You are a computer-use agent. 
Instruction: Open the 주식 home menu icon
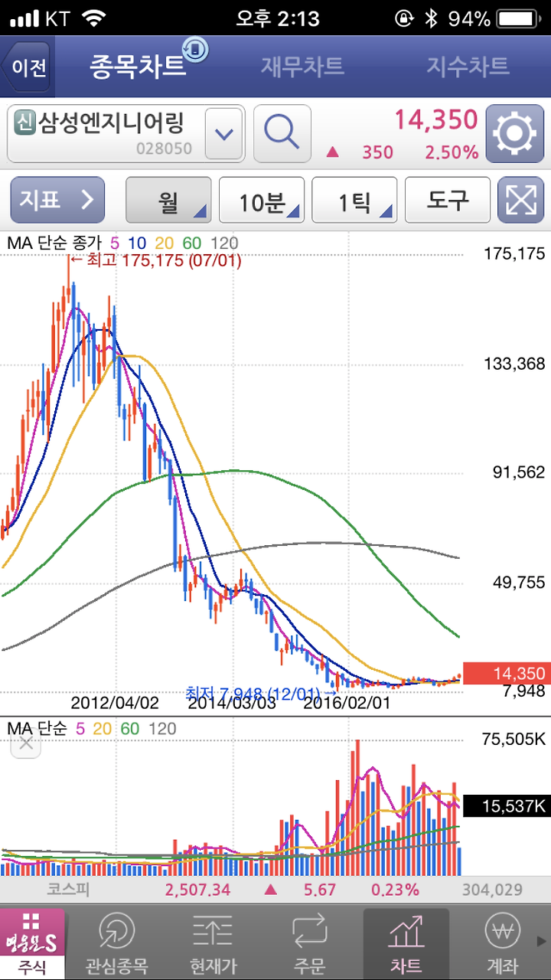pyautogui.click(x=32, y=944)
